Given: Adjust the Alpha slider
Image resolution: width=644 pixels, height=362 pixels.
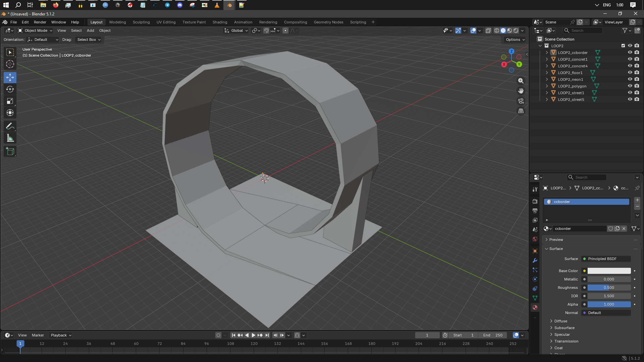Looking at the screenshot, I should pyautogui.click(x=609, y=304).
